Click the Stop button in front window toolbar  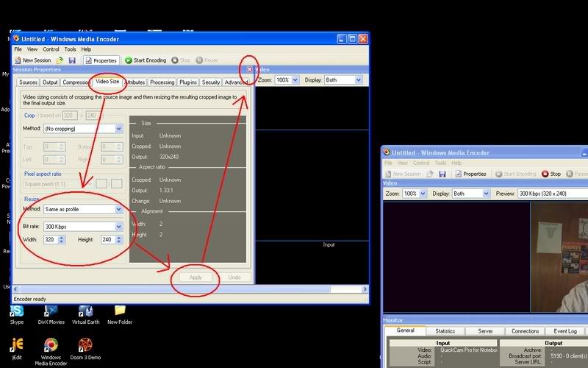pos(181,60)
